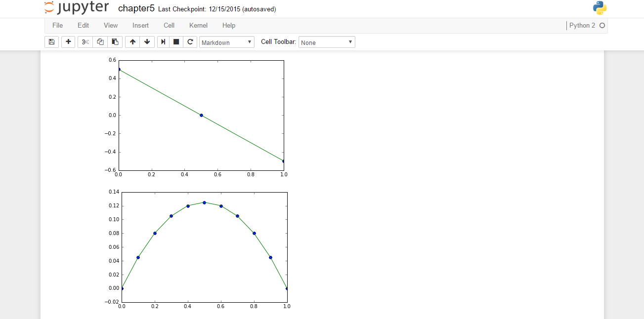Open the Help menu
The width and height of the screenshot is (644, 319).
click(229, 25)
